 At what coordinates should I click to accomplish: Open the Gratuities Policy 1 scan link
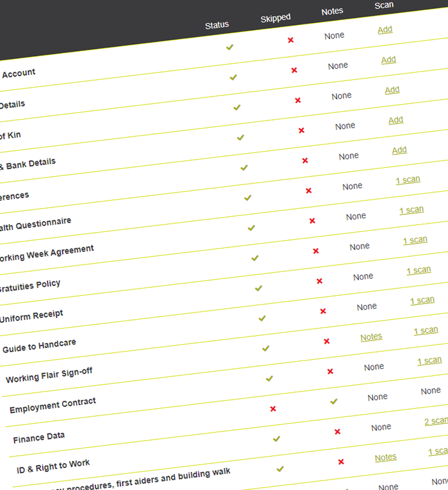click(x=415, y=240)
